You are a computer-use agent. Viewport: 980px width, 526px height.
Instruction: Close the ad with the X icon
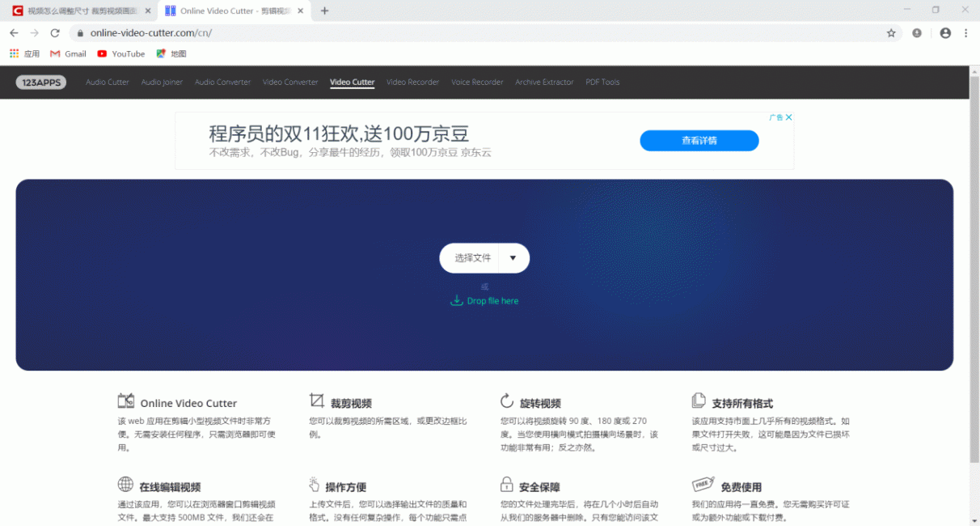click(x=789, y=117)
